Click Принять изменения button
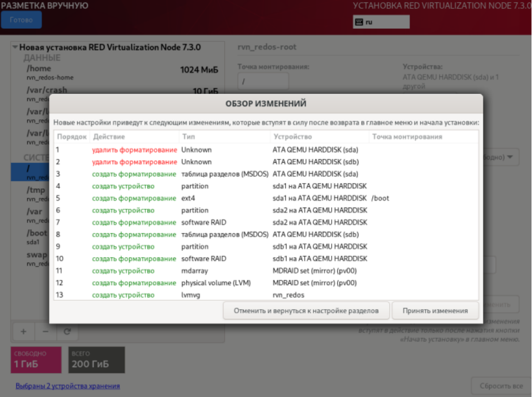Image resolution: width=532 pixels, height=397 pixels. [x=435, y=311]
